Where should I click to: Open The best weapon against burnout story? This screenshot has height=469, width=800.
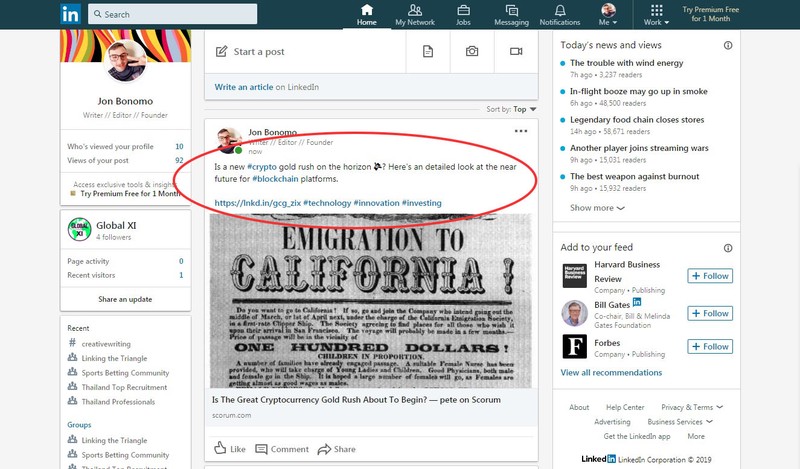pyautogui.click(x=635, y=177)
